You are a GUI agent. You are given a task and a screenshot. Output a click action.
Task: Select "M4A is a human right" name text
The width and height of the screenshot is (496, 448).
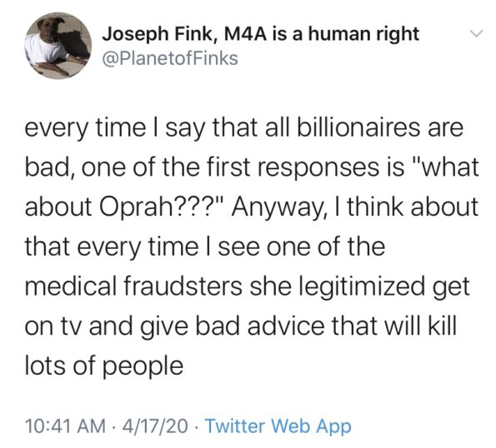[322, 34]
